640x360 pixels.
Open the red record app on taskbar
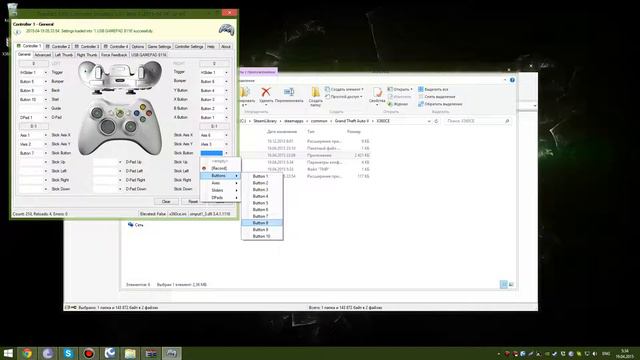click(x=89, y=353)
